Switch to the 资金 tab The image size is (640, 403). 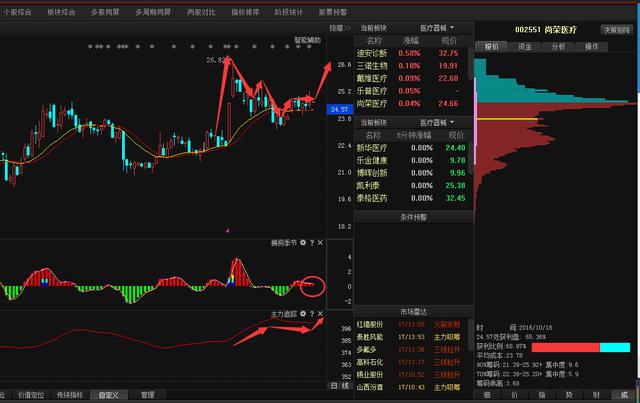[x=524, y=46]
